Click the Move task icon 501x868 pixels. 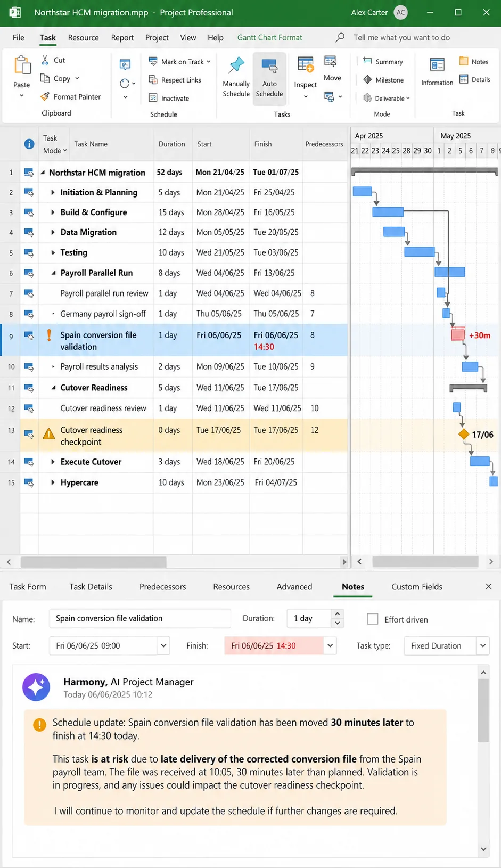click(331, 62)
